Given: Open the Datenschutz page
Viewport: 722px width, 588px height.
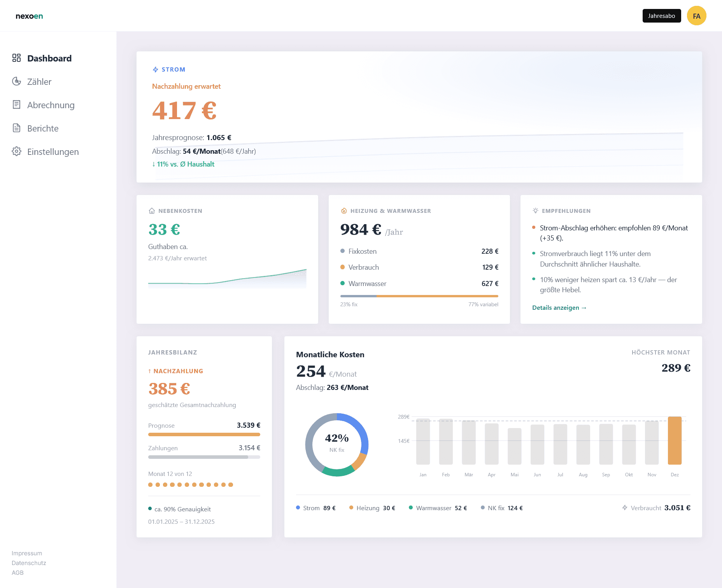Looking at the screenshot, I should point(29,563).
